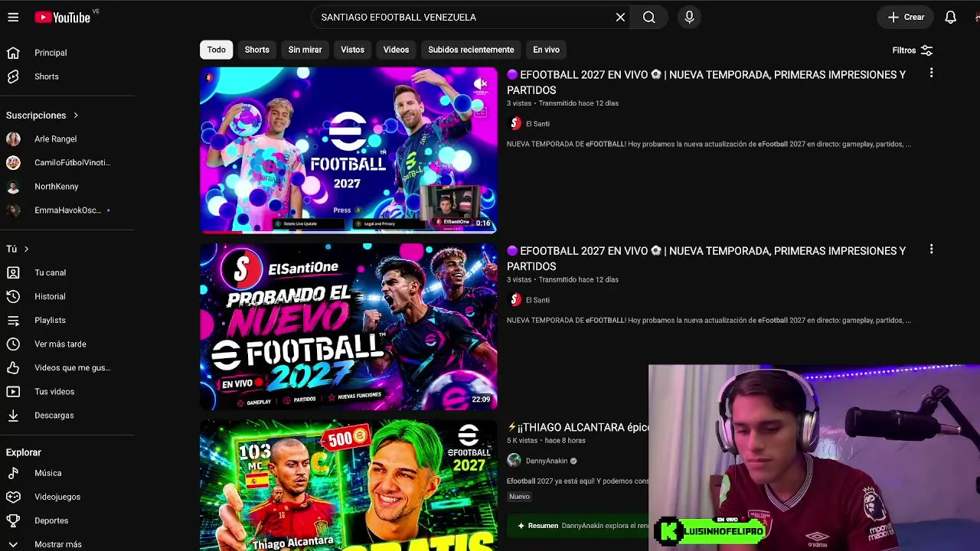Show only the Videos chip results
This screenshot has height=551, width=980.
396,50
